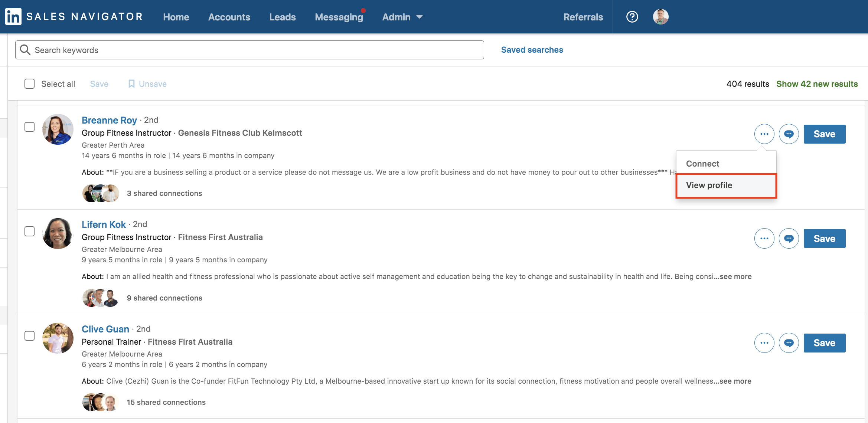Choose Connect from the options menu

726,164
